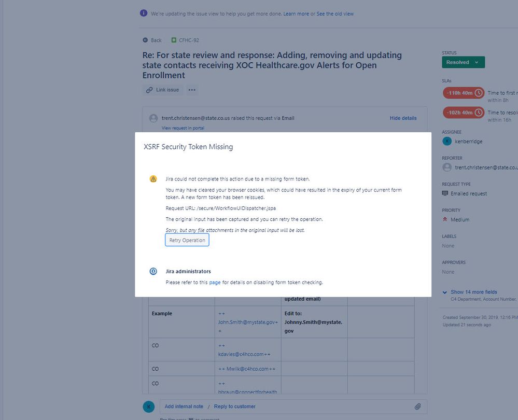Click the Learn more link in the banner

(296, 14)
